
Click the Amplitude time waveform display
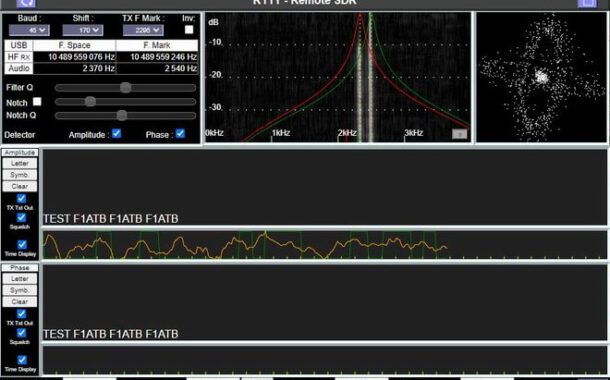pos(324,245)
